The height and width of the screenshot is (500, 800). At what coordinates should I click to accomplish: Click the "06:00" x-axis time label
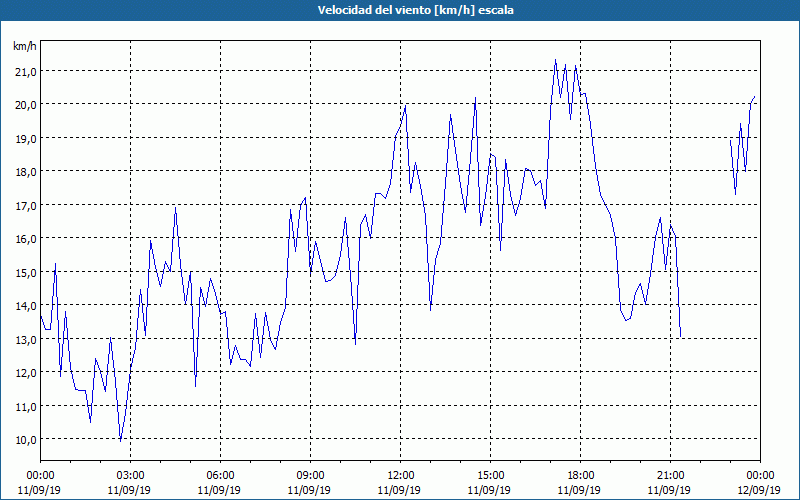[220, 476]
